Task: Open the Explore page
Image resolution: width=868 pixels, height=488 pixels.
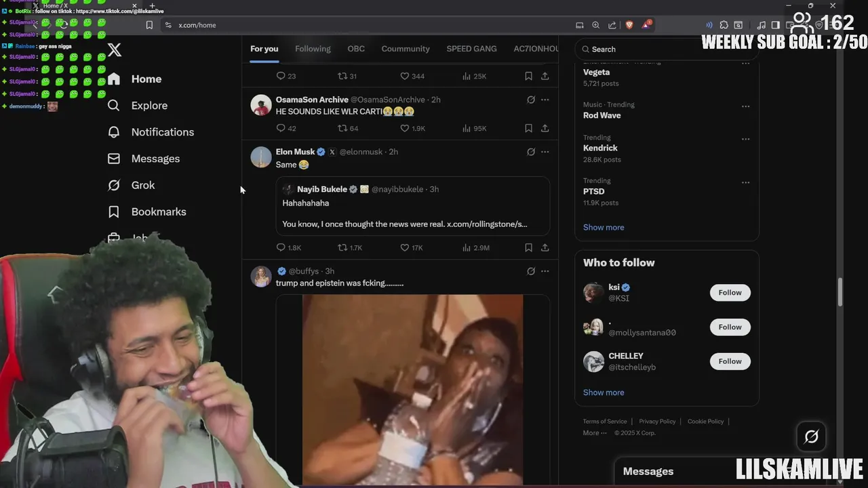Action: click(138, 105)
